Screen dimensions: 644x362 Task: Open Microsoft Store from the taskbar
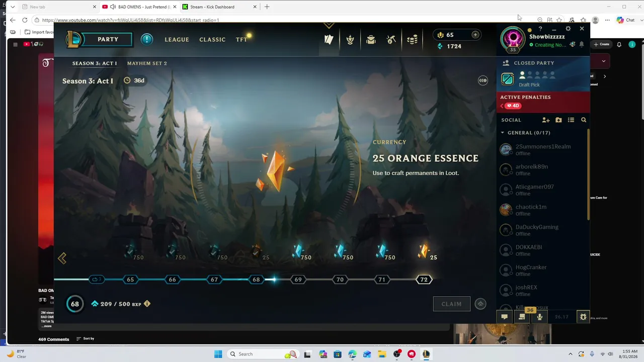click(337, 354)
